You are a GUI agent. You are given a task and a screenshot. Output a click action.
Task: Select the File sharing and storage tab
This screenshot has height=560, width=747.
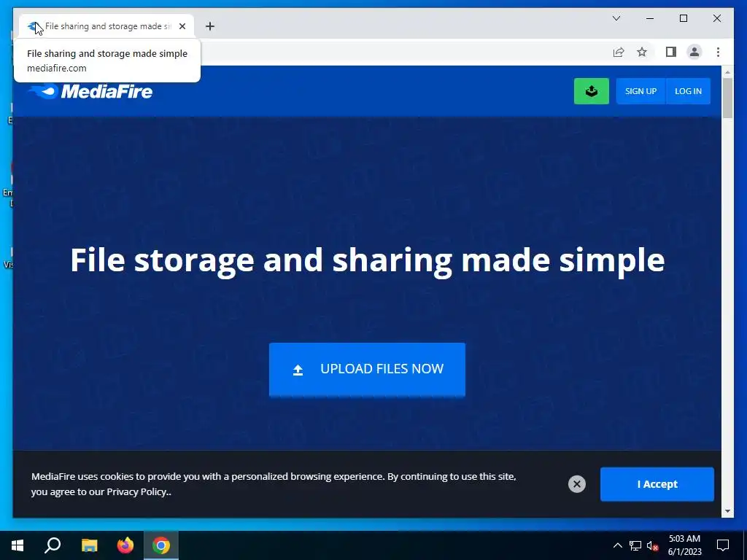[x=107, y=26]
